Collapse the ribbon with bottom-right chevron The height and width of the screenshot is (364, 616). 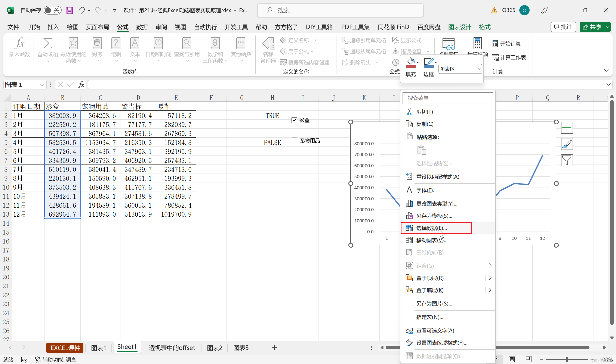coord(606,70)
